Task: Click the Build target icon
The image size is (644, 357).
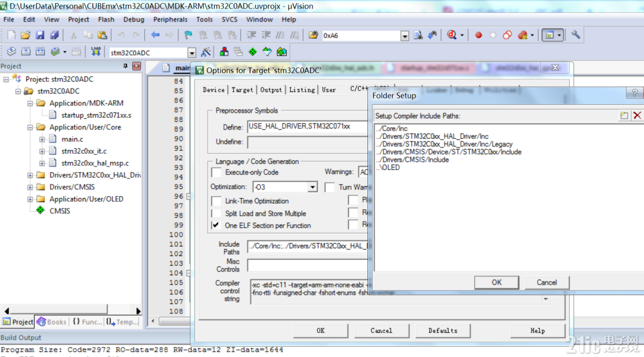Action: click(x=26, y=52)
